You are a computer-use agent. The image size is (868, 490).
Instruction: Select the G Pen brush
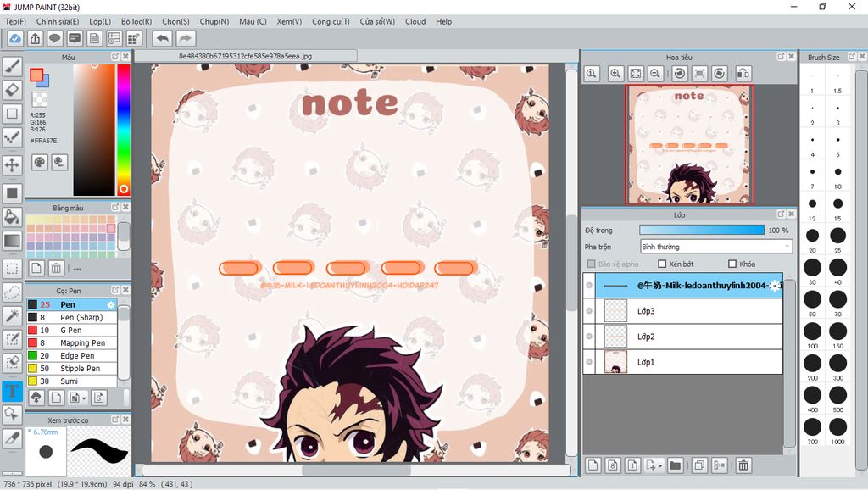coord(72,330)
